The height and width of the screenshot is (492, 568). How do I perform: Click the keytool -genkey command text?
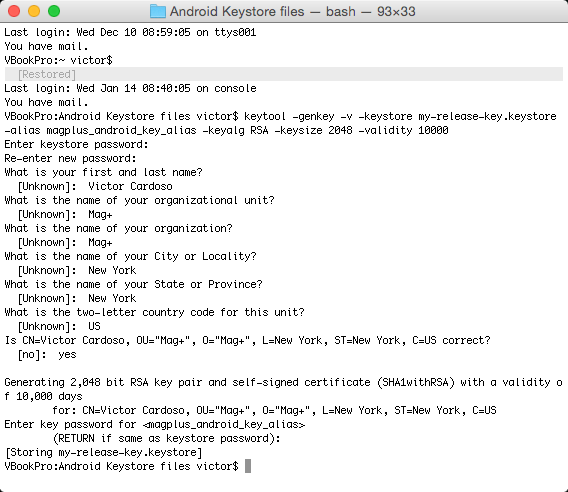289,116
